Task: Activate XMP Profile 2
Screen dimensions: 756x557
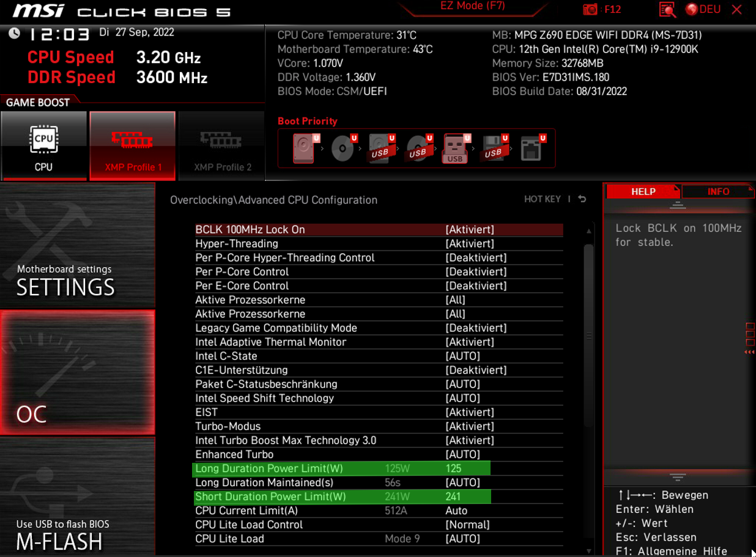Action: [223, 146]
